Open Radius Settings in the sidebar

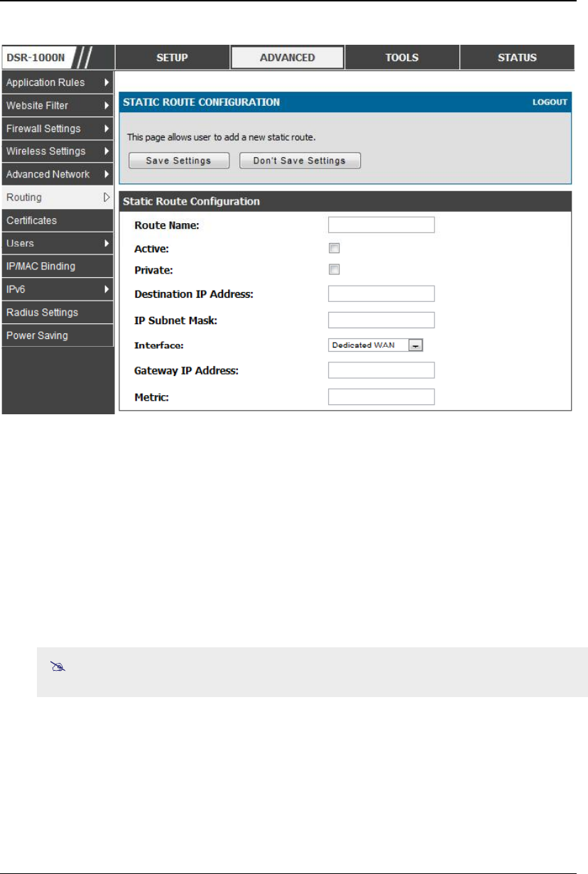[58, 312]
